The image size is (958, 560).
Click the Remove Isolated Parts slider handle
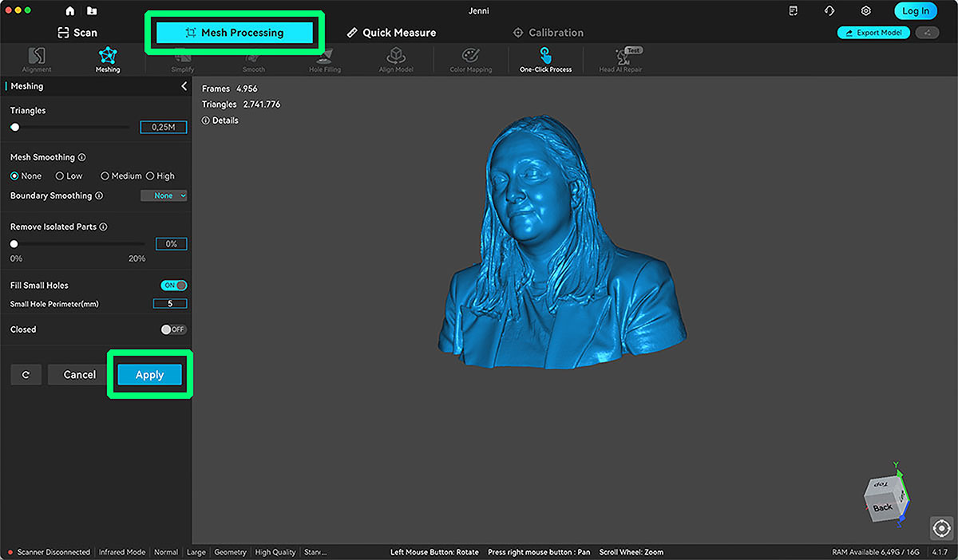click(14, 244)
